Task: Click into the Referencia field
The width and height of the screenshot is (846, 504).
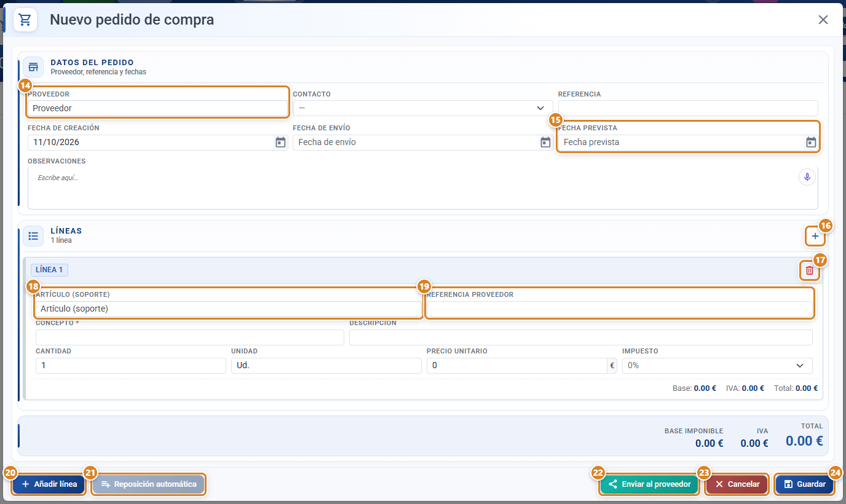Action: (x=688, y=108)
